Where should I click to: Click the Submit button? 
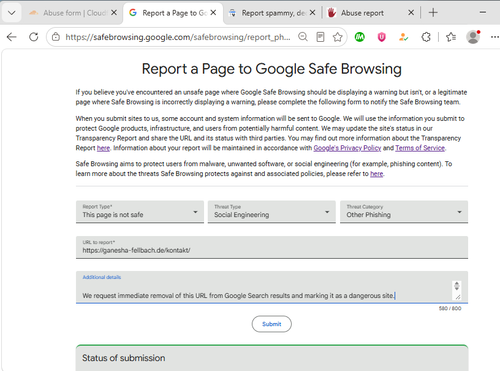point(272,324)
